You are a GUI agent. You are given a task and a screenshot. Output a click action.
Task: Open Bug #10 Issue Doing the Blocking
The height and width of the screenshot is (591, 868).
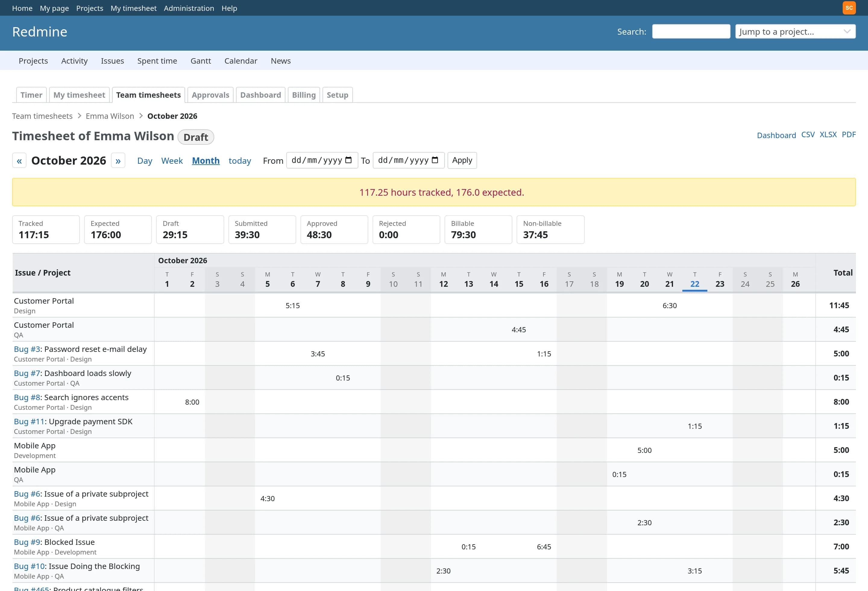29,566
